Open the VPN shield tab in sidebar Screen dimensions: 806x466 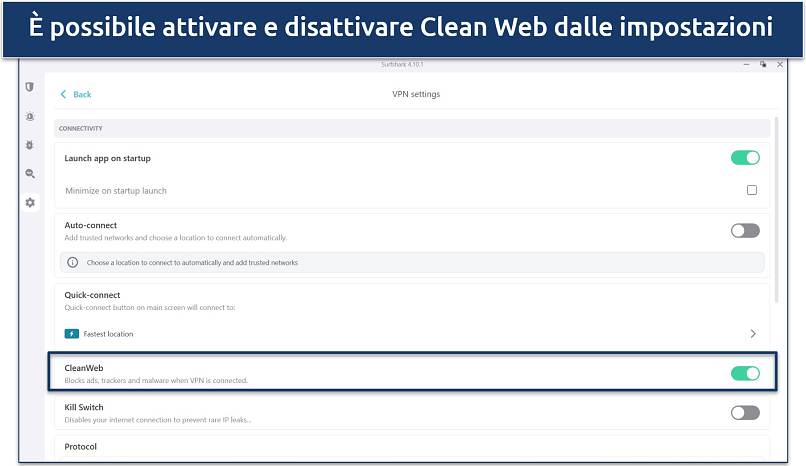pyautogui.click(x=30, y=87)
